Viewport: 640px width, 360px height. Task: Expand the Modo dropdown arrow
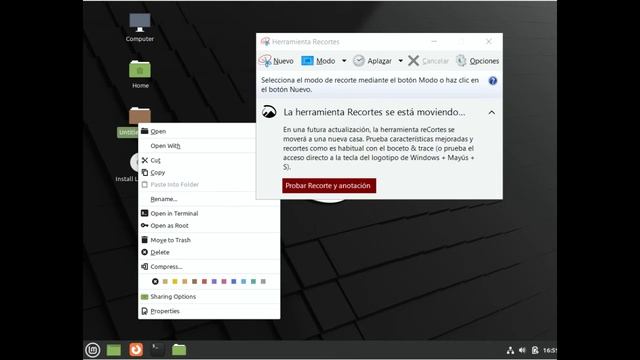pos(344,61)
